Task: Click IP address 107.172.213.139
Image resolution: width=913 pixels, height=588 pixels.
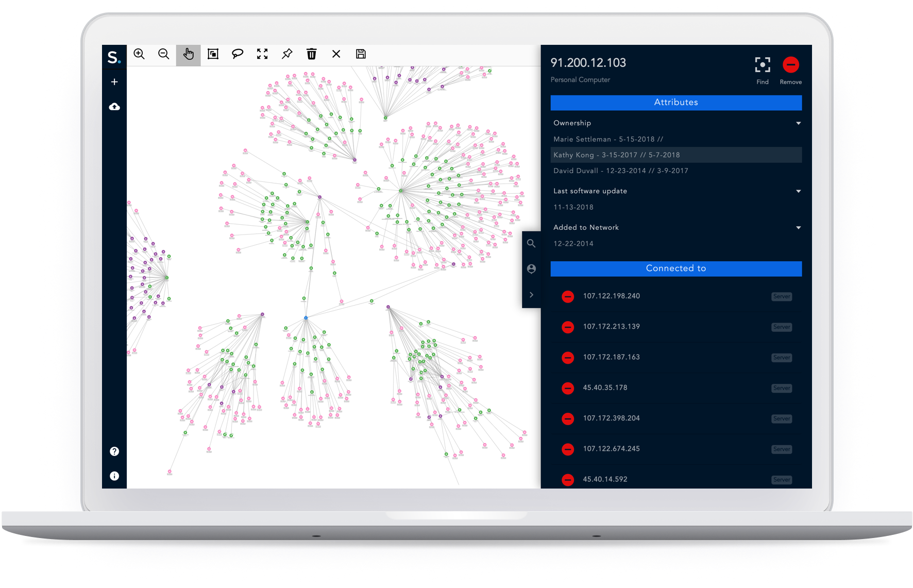Action: 611,327
